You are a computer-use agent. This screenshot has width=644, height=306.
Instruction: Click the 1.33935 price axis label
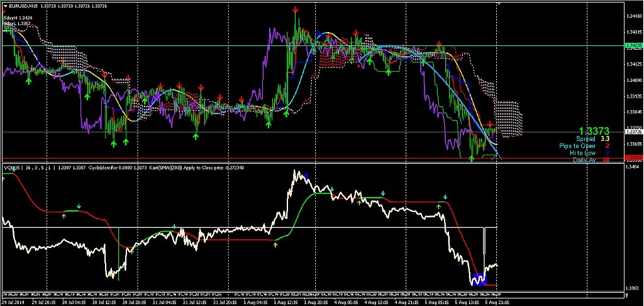(633, 96)
